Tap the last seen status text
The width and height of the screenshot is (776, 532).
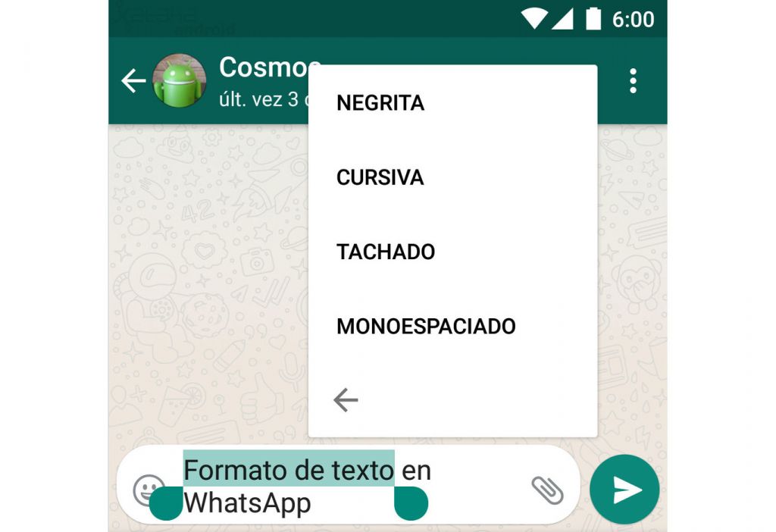coord(264,99)
